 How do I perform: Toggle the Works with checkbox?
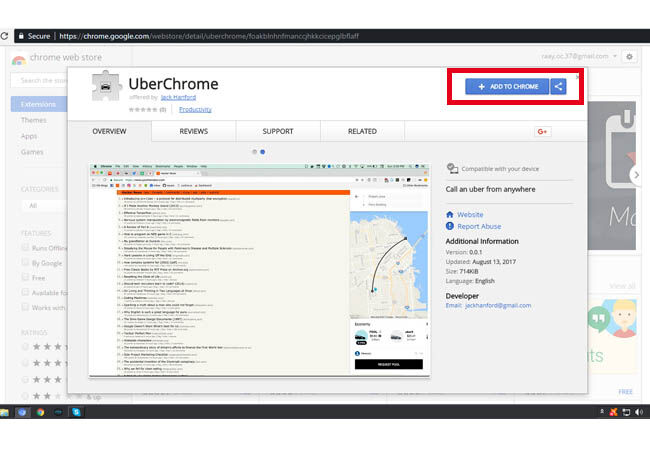25,307
